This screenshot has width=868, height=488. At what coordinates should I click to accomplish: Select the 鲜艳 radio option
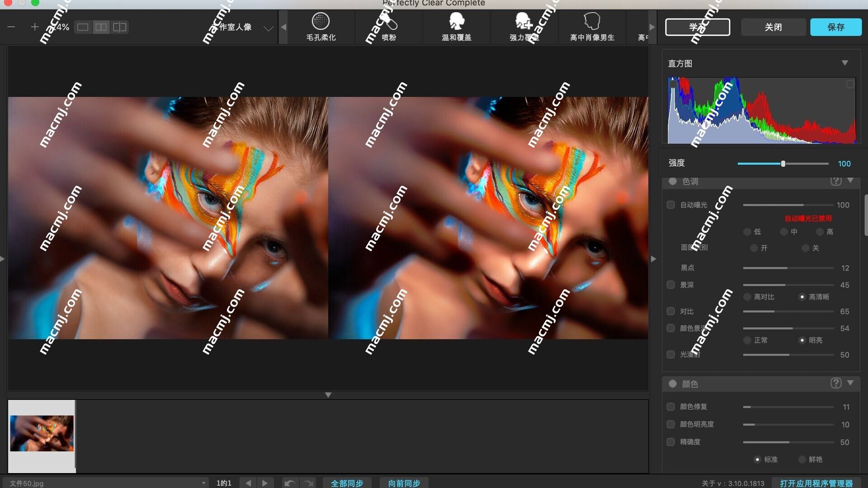tap(802, 460)
